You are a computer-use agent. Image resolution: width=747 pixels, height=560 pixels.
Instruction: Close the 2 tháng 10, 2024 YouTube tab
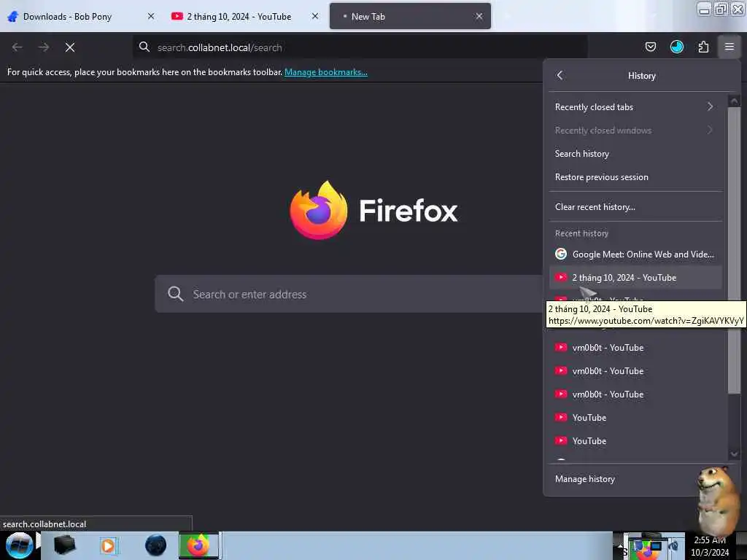315,16
